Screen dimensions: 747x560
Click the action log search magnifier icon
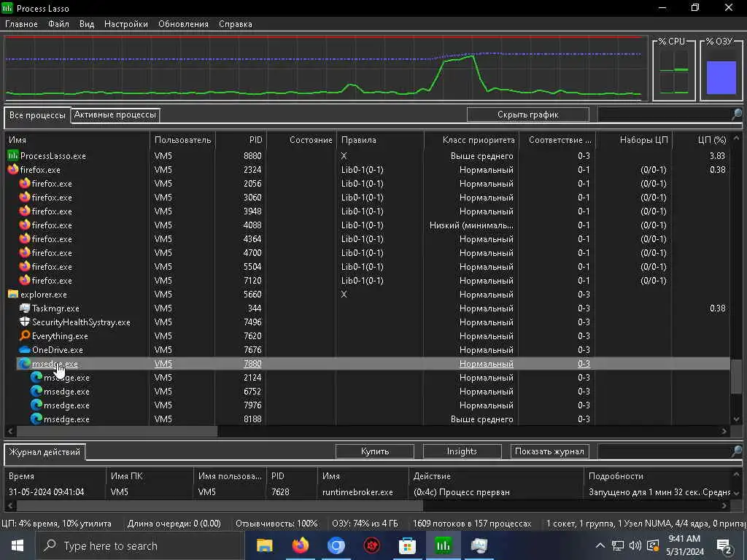[737, 451]
